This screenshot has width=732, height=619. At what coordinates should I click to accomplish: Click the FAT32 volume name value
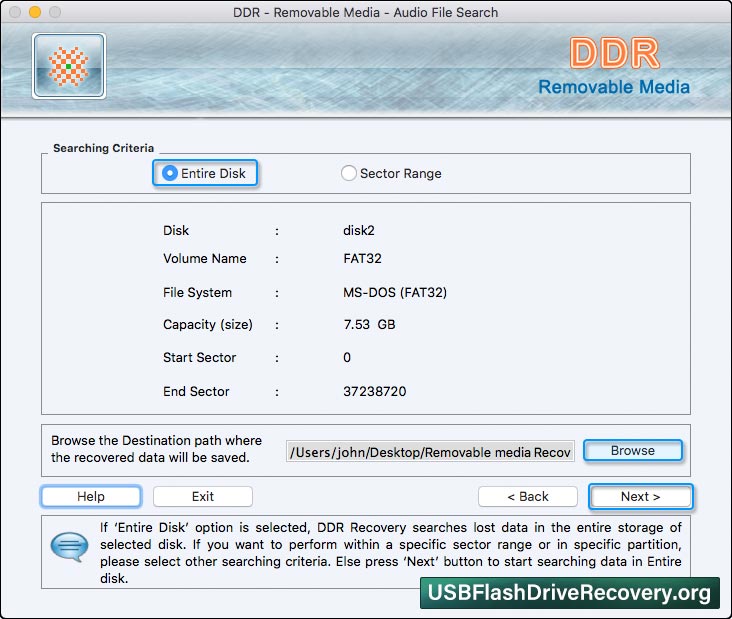click(362, 259)
